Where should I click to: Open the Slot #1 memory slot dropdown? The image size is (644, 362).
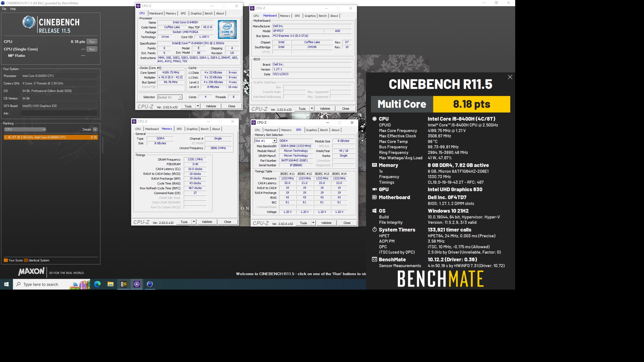tap(265, 141)
